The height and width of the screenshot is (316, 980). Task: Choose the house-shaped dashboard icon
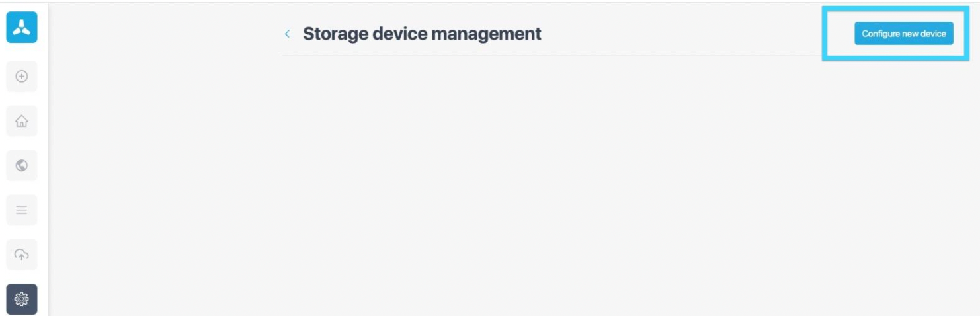point(22,121)
